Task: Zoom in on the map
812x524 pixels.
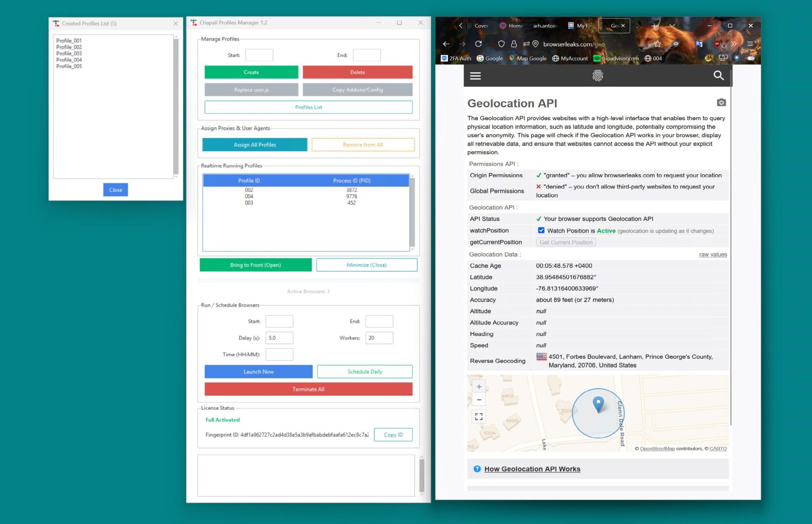Action: 479,387
